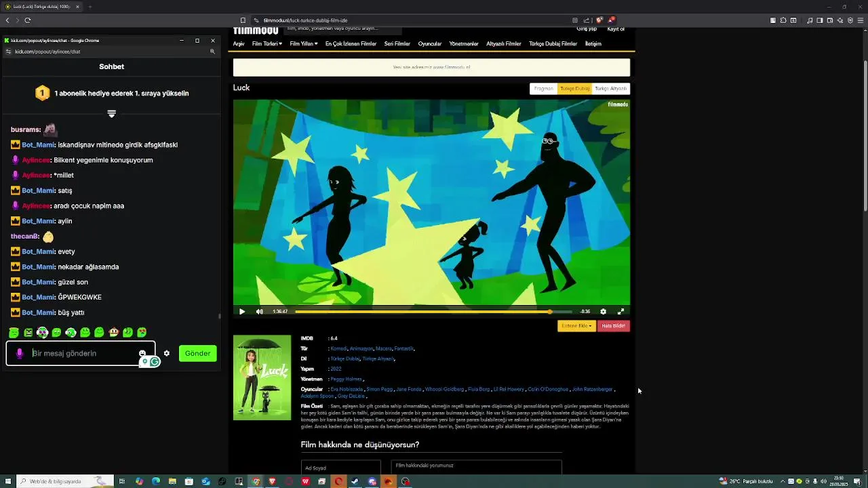Click the bookmark icon beside the address

pyautogui.click(x=243, y=20)
